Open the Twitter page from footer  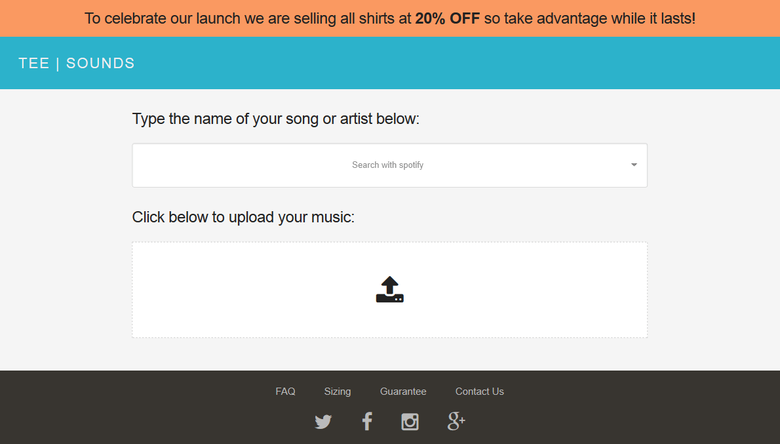pyautogui.click(x=323, y=422)
